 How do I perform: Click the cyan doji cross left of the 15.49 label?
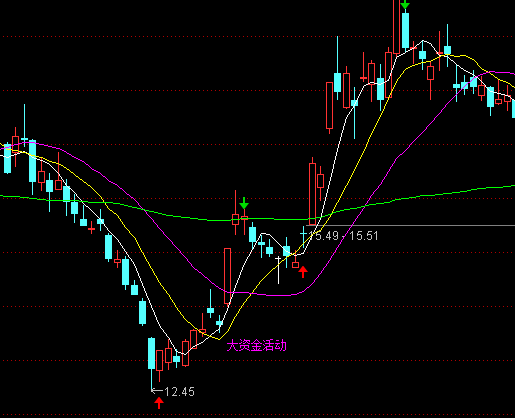303,235
